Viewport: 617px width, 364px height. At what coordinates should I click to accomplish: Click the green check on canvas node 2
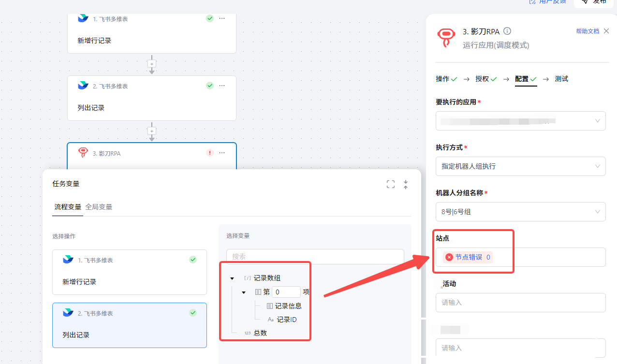coord(210,86)
